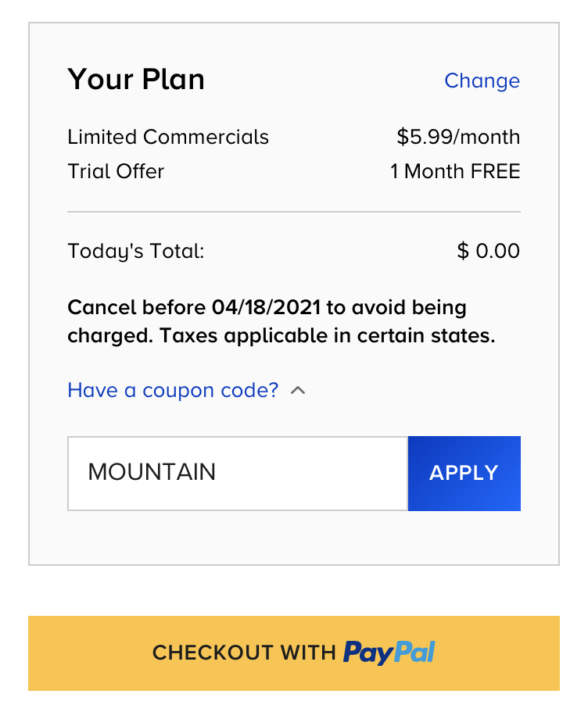Select the 'Your Plan' heading
Image resolution: width=588 pixels, height=719 pixels.
click(136, 80)
